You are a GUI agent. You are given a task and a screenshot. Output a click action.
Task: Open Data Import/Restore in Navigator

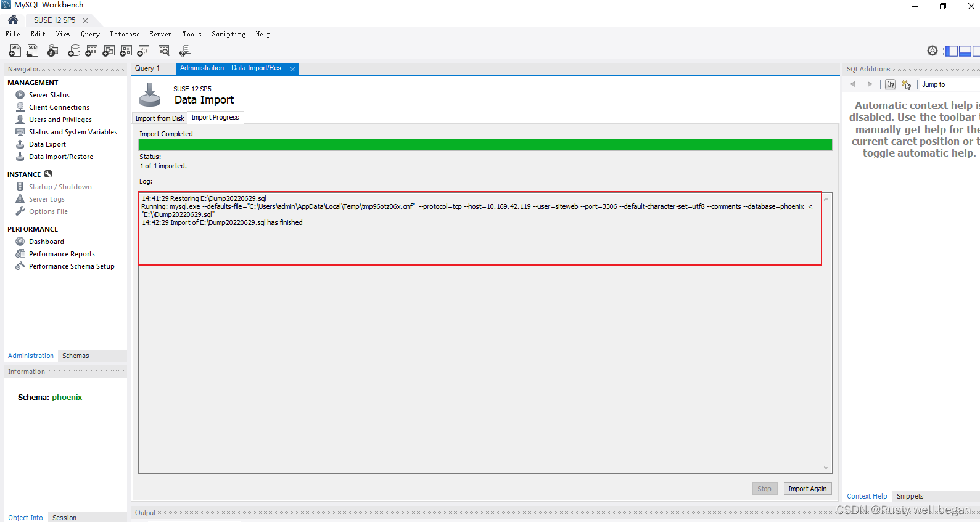click(x=61, y=157)
